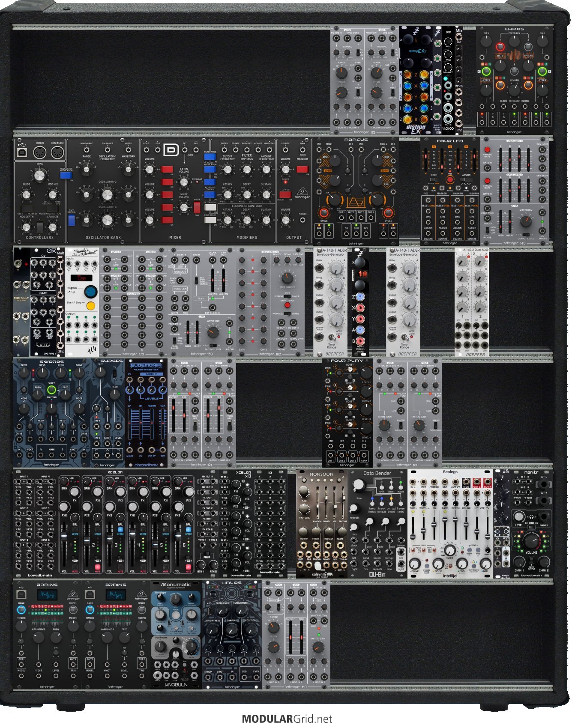Click the PHONES jack in the Output section

pos(302,220)
